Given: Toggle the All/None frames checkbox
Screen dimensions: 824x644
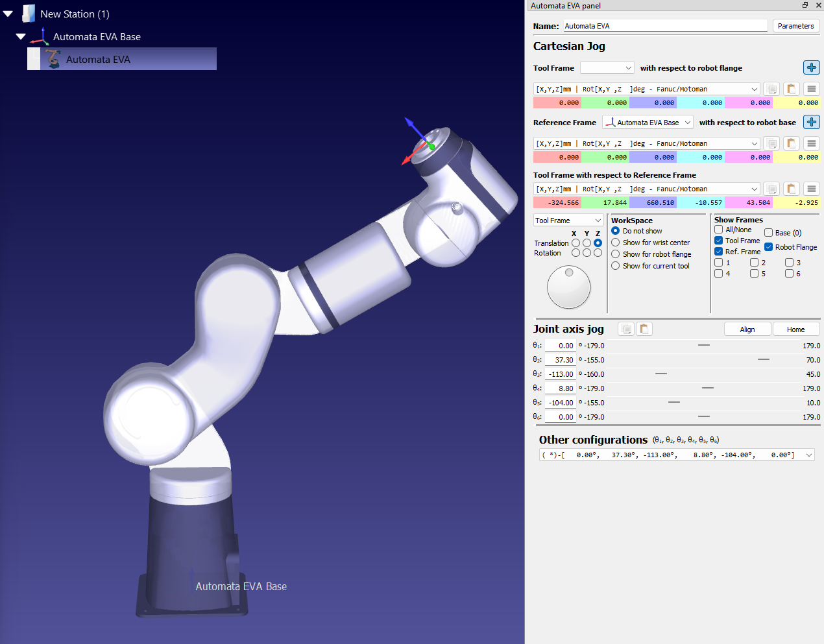Looking at the screenshot, I should coord(719,230).
